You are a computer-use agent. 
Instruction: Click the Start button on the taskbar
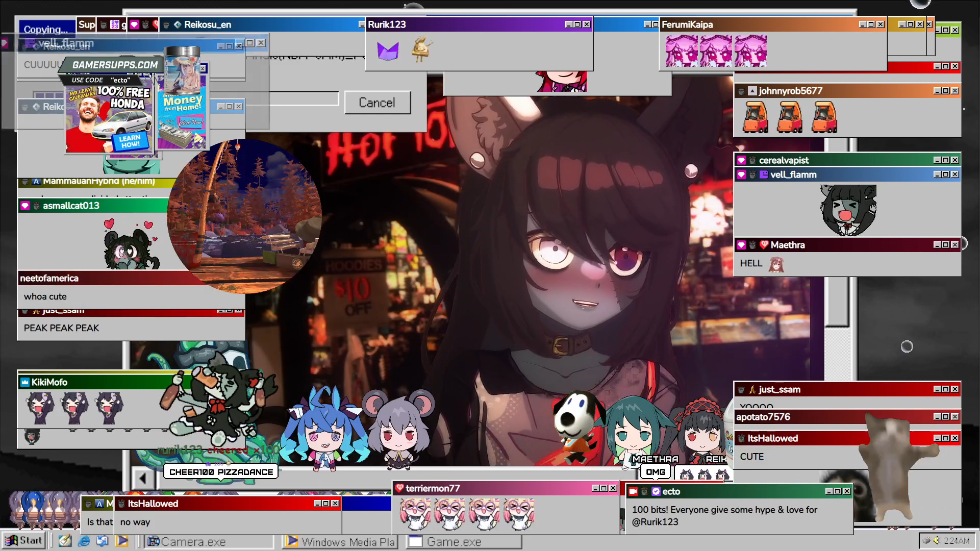point(24,541)
